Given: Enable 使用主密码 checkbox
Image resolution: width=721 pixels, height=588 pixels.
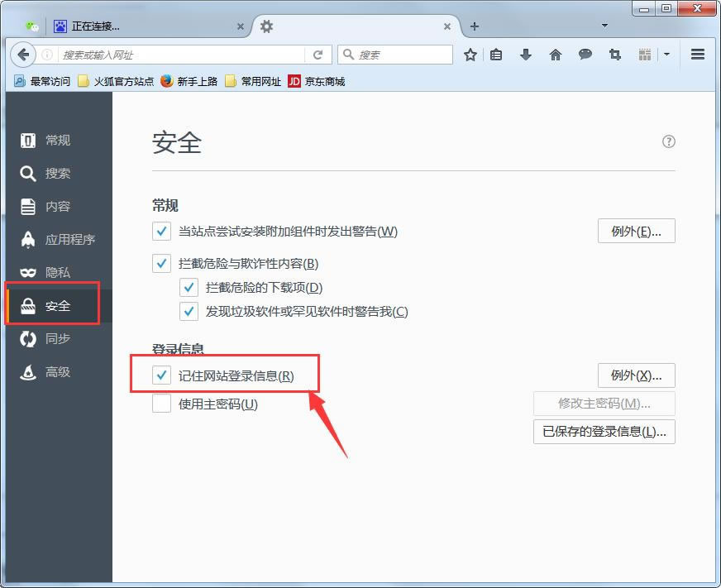Looking at the screenshot, I should pos(161,404).
